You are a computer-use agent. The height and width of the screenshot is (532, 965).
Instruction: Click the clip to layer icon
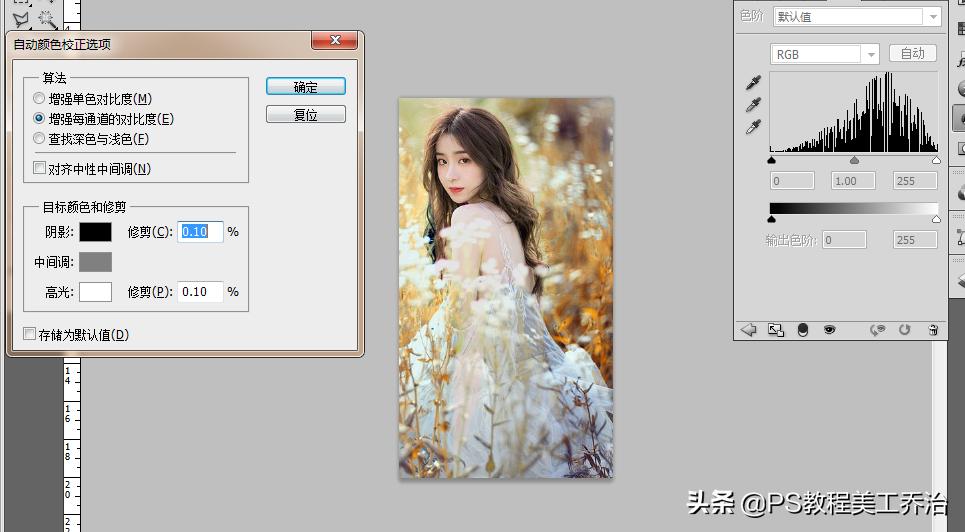tap(802, 329)
